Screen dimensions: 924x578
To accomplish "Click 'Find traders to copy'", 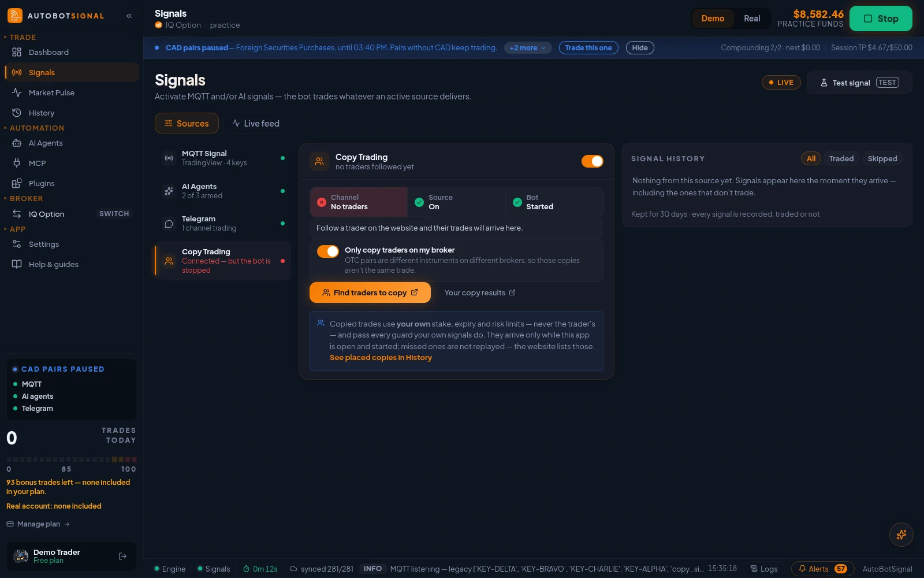I will pos(370,292).
